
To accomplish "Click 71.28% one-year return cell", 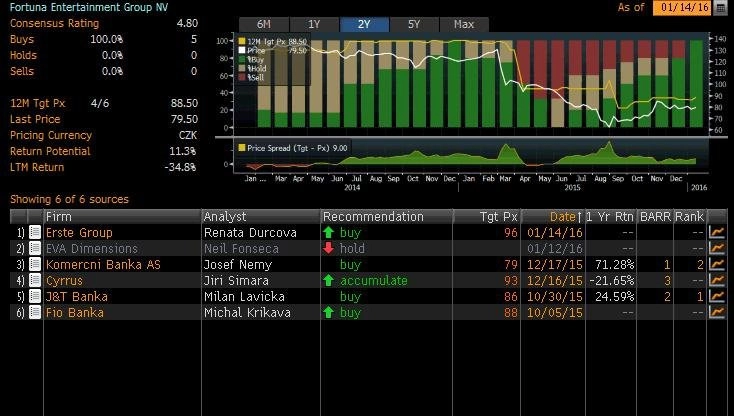I will (x=615, y=264).
